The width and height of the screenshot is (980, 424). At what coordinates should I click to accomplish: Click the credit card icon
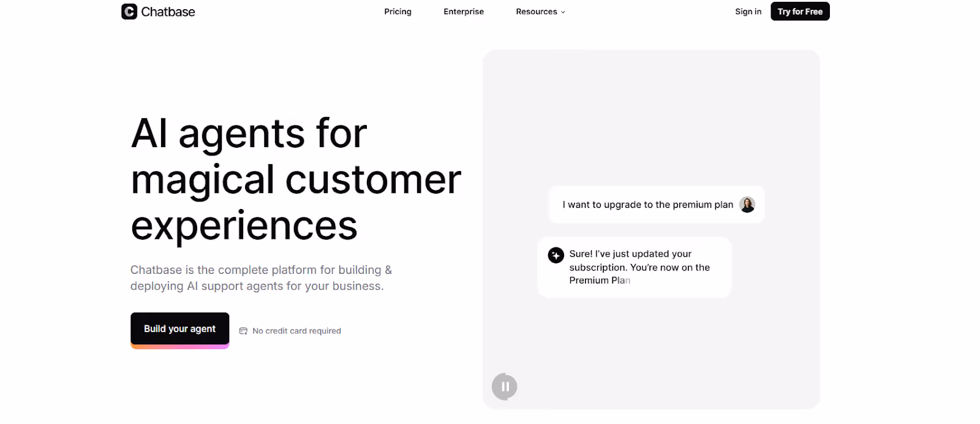[243, 331]
